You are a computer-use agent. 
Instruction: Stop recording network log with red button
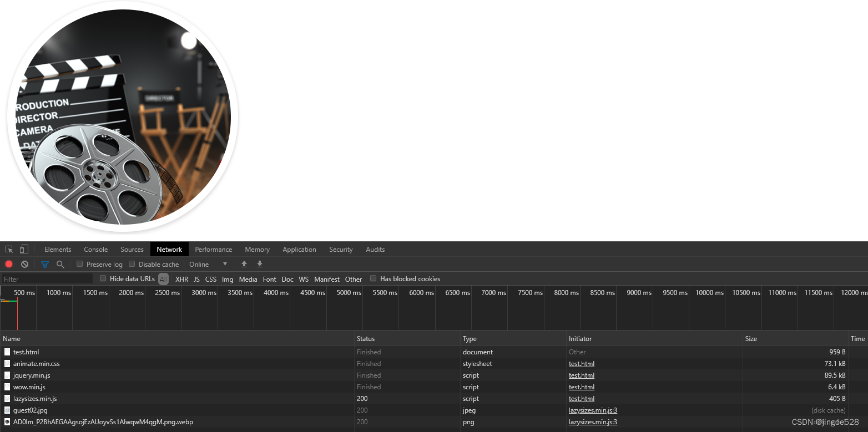pos(9,264)
